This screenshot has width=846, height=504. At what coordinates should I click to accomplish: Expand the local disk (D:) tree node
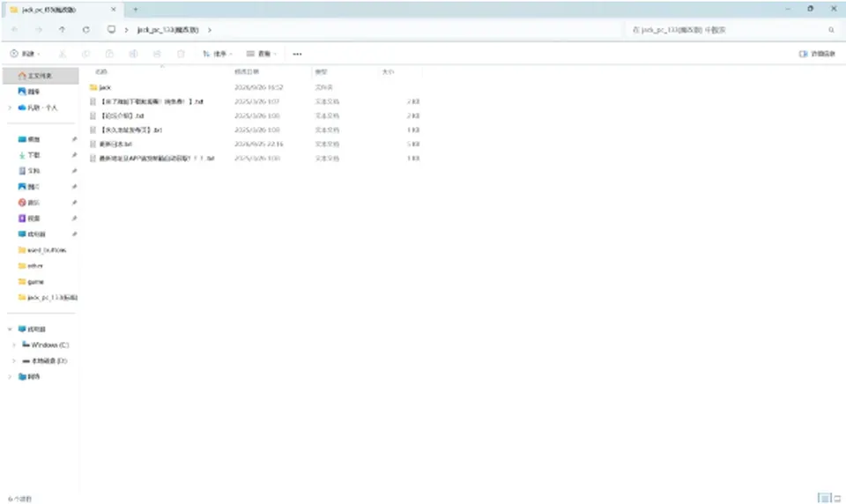14,360
